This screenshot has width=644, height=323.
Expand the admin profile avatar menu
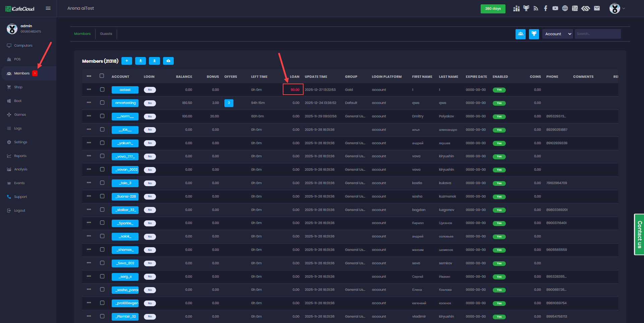point(616,8)
